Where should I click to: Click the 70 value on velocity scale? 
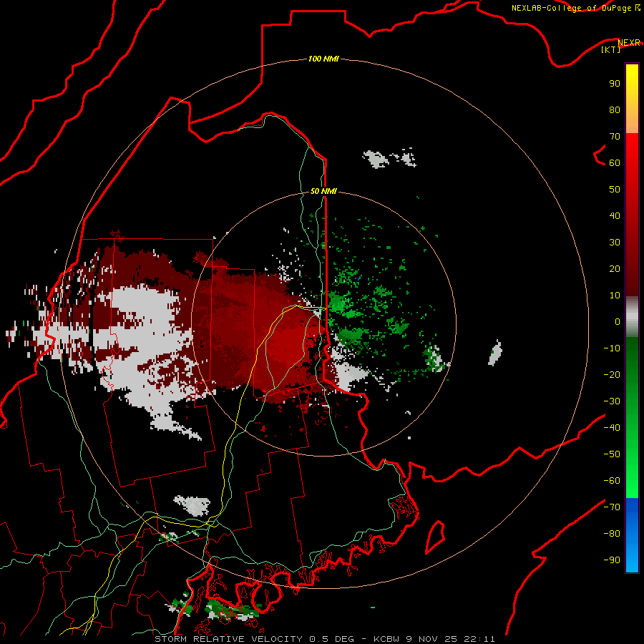[615, 137]
